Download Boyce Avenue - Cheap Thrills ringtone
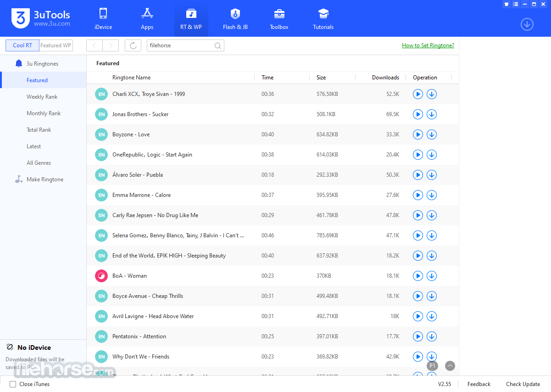This screenshot has height=392, width=551. 432,296
